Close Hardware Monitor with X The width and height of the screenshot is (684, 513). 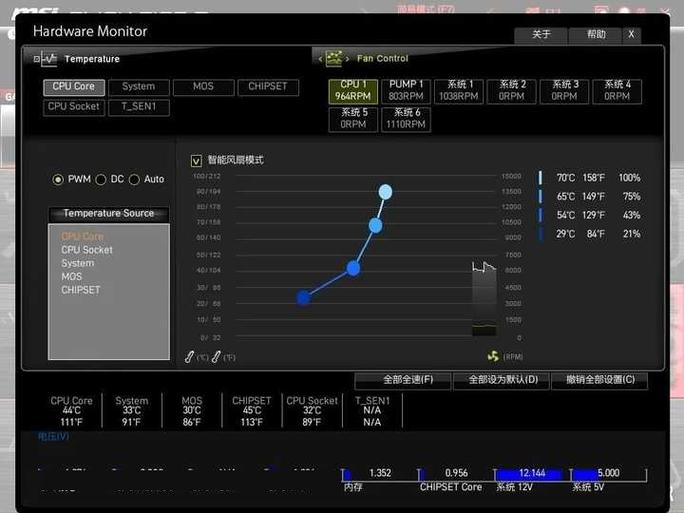click(x=631, y=34)
